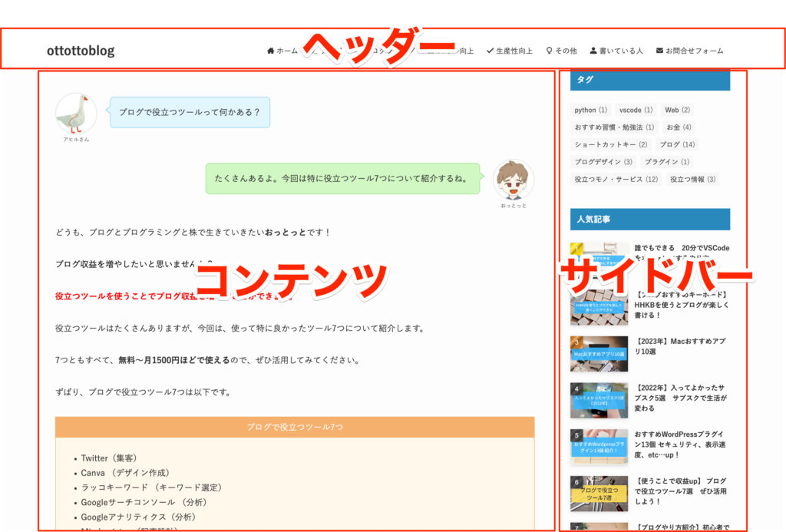Open the 誰でもできる 20分でVSCode article title

[682, 253]
